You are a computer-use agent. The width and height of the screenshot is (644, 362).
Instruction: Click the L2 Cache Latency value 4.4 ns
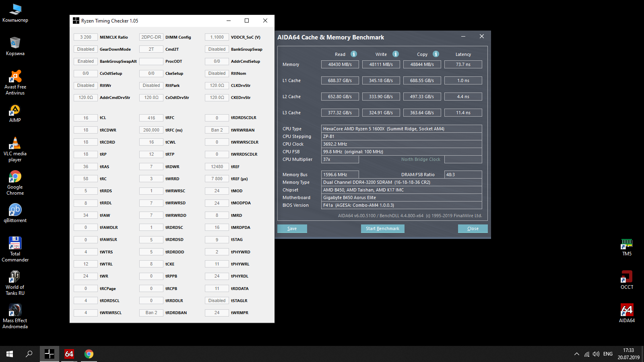(463, 97)
